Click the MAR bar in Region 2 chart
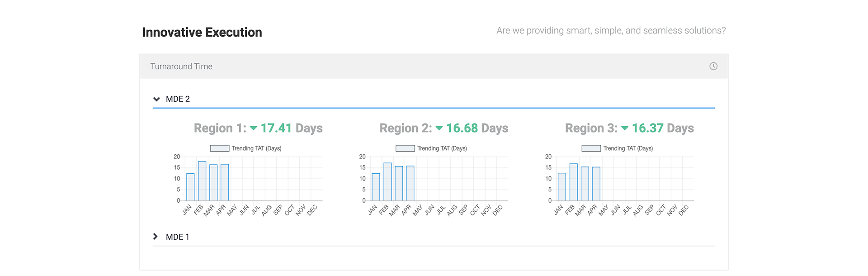The width and height of the screenshot is (868, 276). pyautogui.click(x=399, y=183)
